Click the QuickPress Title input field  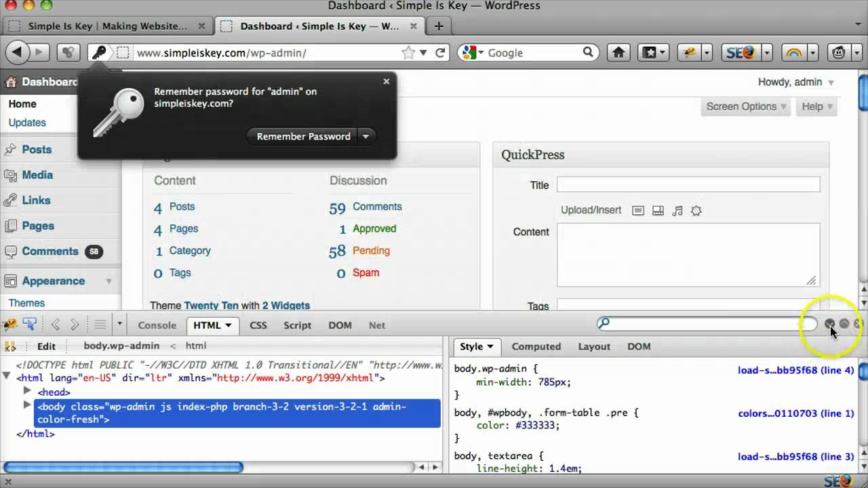coord(688,184)
